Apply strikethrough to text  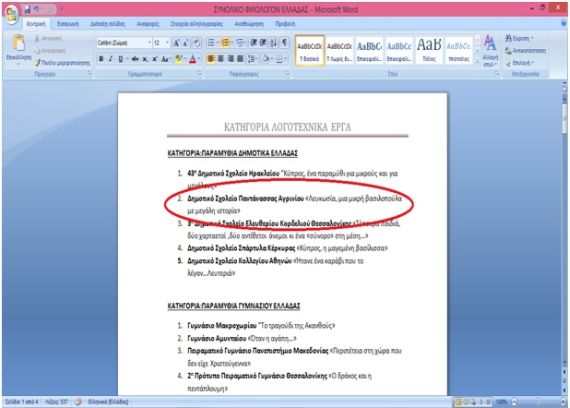click(135, 59)
